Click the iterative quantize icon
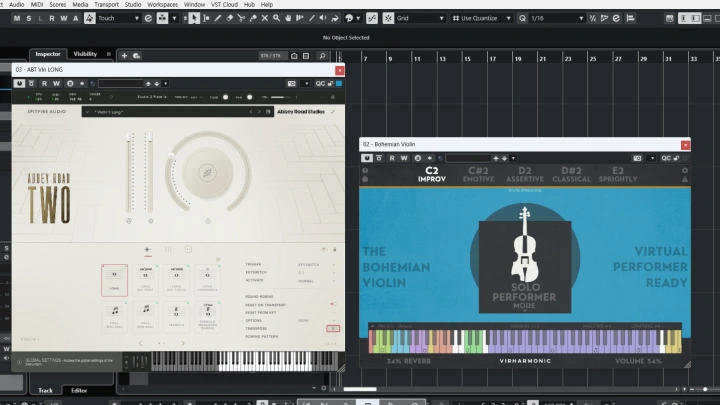Viewport: 720px width, 405px height. (x=593, y=18)
